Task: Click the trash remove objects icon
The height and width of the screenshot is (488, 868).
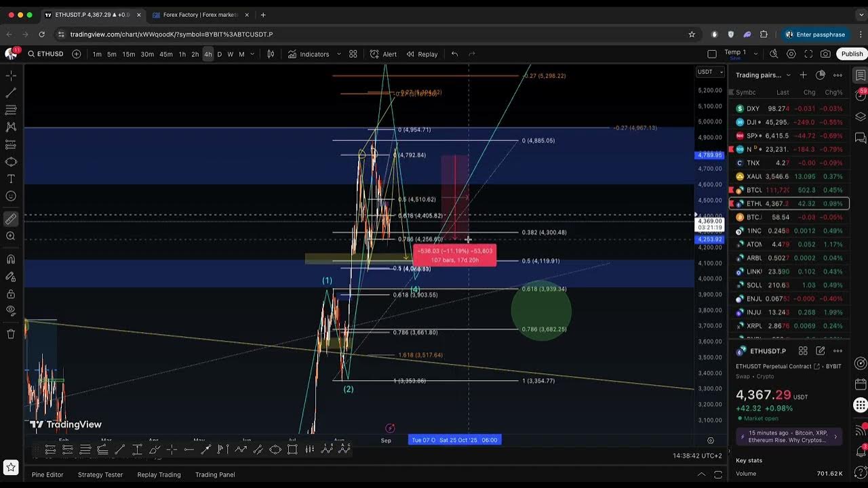Action: (x=11, y=333)
